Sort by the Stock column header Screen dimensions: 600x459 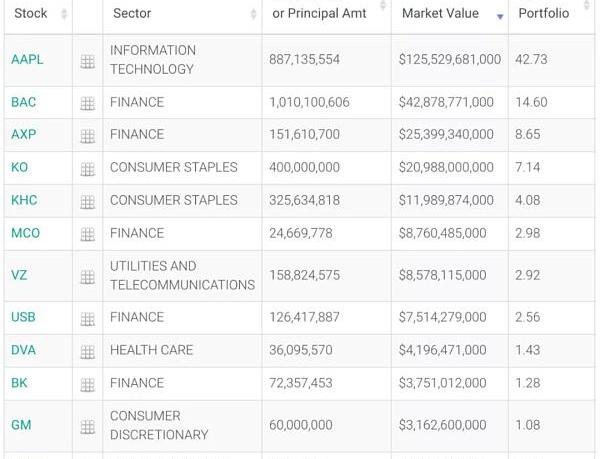point(31,14)
